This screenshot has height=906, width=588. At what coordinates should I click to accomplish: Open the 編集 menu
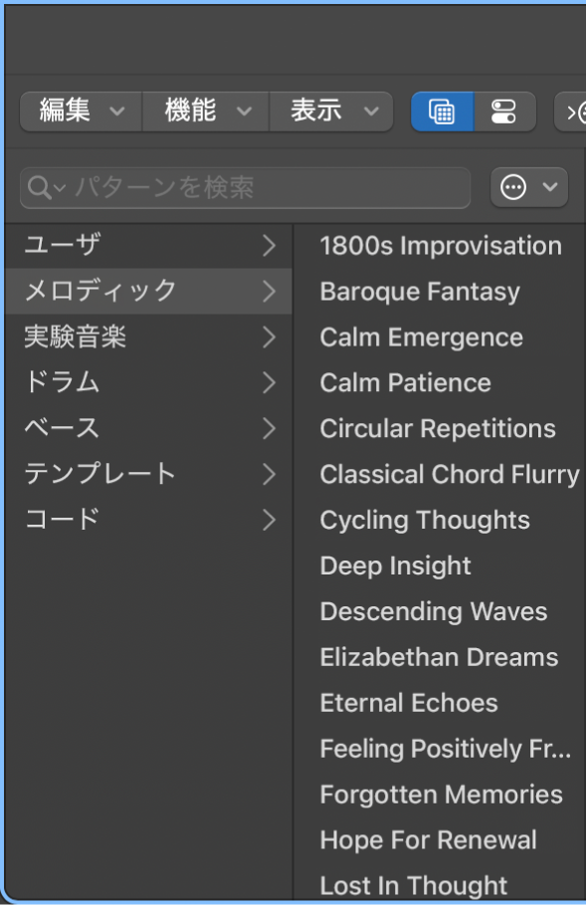80,112
